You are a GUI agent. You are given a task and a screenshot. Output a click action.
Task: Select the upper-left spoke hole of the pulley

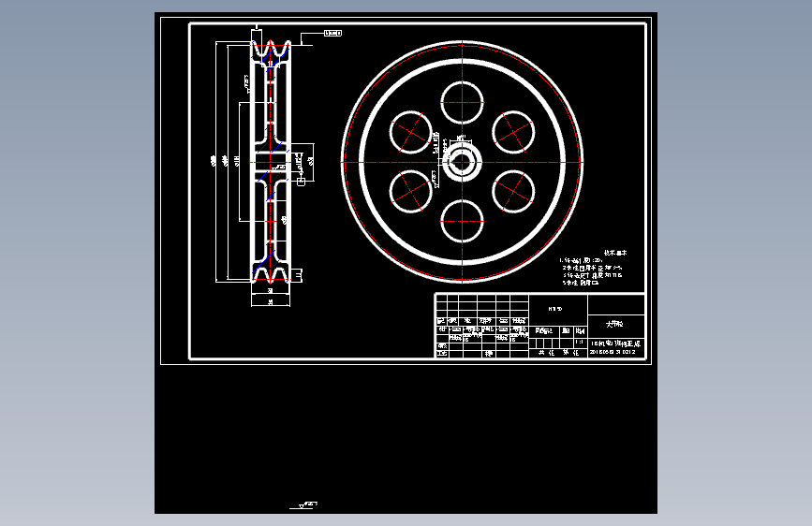410,133
